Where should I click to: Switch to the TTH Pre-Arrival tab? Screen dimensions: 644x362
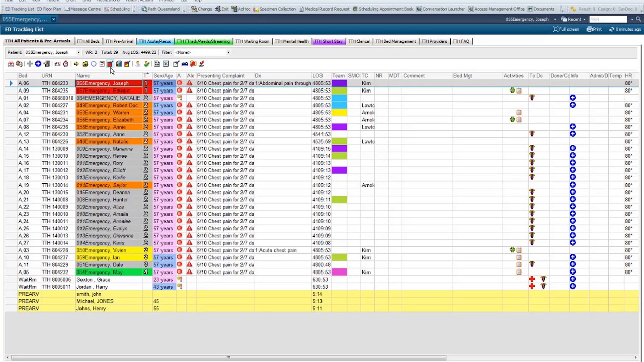point(119,41)
